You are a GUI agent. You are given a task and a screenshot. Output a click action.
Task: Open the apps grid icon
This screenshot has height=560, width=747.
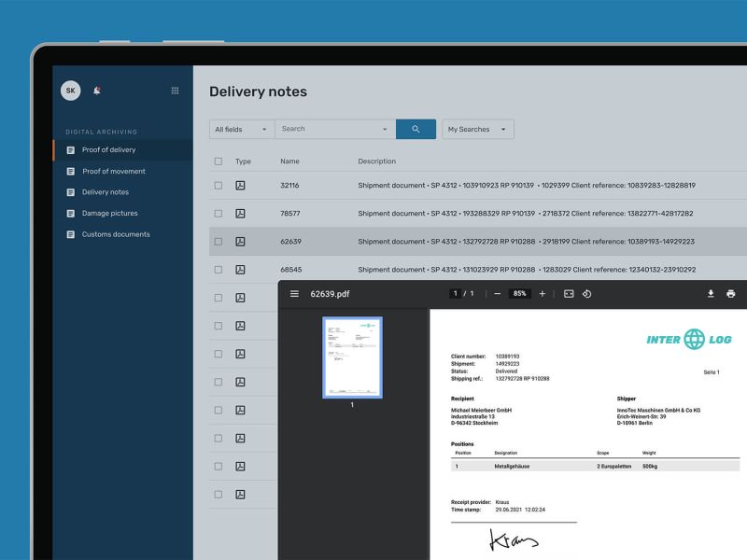[x=175, y=91]
